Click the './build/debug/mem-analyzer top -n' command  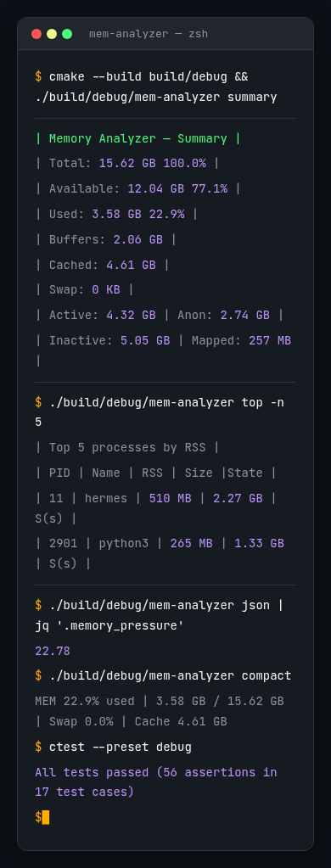(166, 402)
